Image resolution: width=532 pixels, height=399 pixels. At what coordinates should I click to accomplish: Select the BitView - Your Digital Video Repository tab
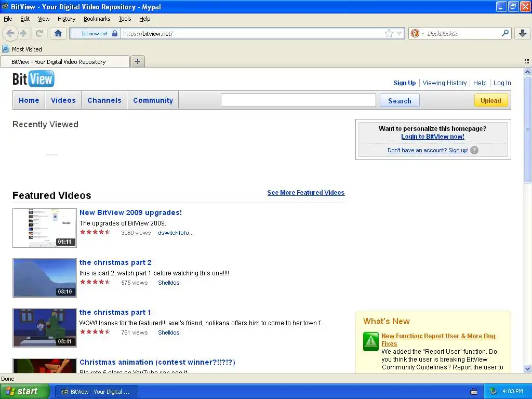pos(65,62)
